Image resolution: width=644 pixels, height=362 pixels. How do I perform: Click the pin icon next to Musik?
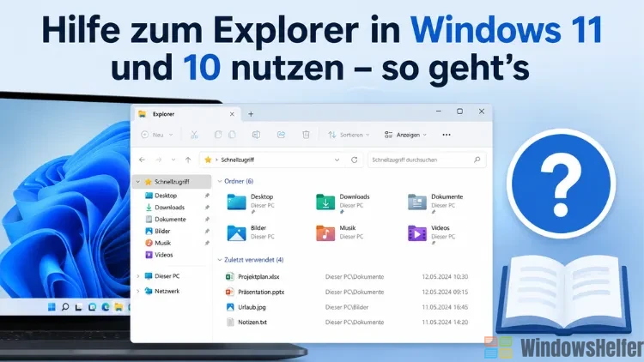point(207,243)
